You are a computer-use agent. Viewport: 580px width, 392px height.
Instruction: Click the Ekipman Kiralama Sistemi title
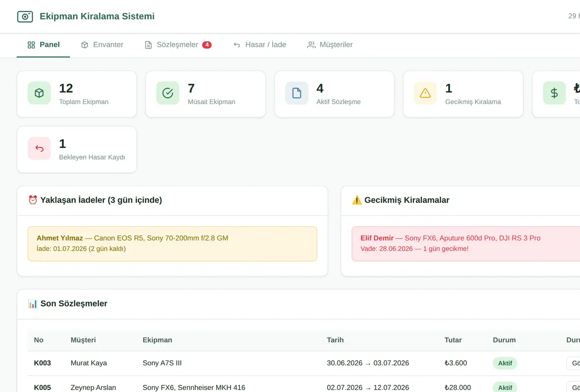pyautogui.click(x=97, y=16)
